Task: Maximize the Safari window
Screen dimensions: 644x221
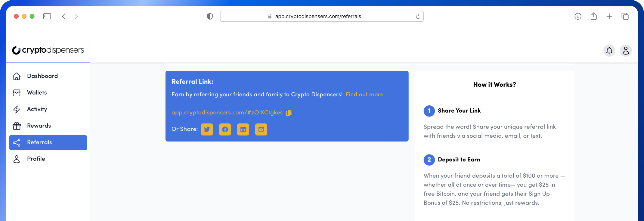Action: point(32,16)
